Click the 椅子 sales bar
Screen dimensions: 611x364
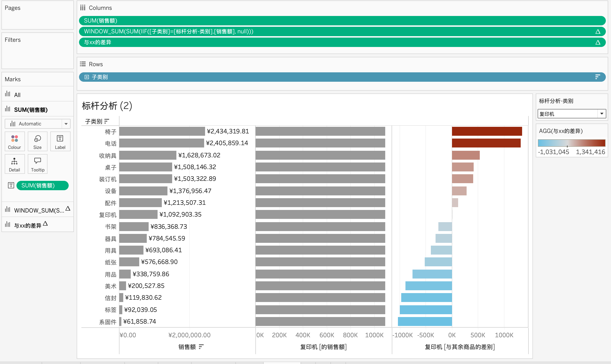[x=162, y=131]
